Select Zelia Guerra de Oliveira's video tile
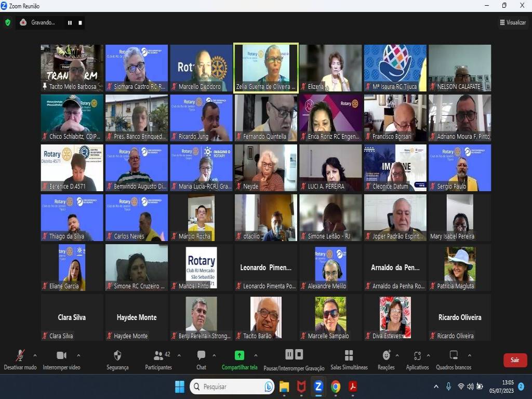 click(x=265, y=66)
